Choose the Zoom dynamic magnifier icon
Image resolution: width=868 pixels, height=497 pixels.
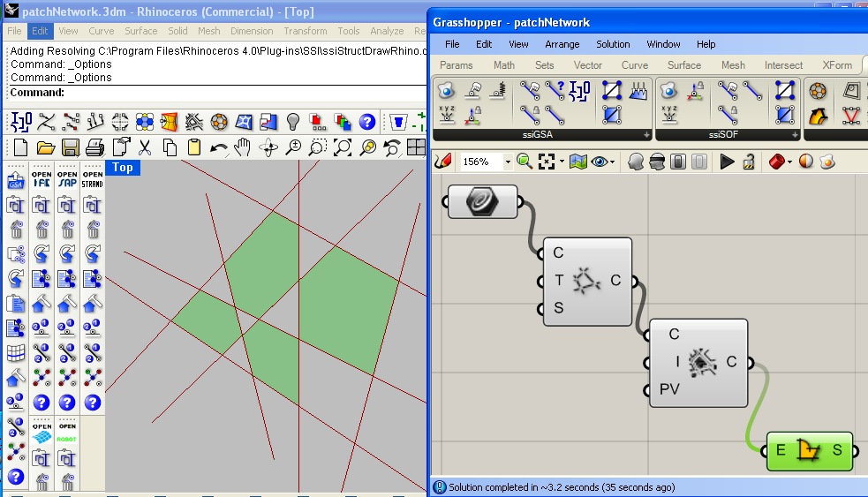click(x=293, y=147)
